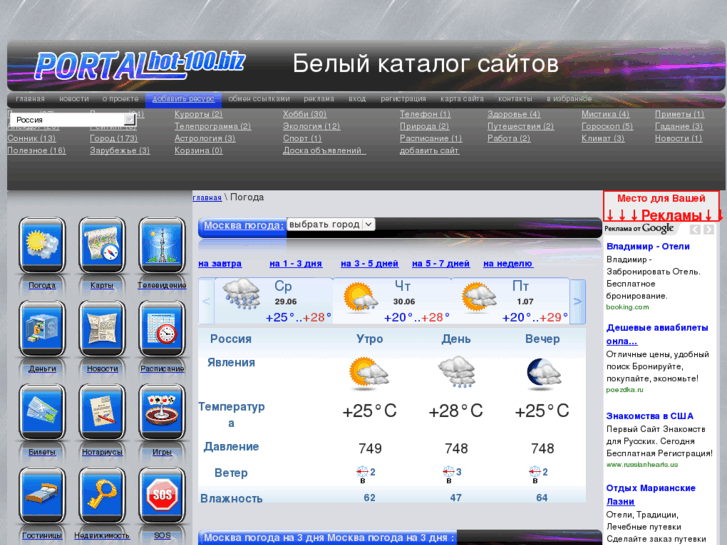Open the Билеты tickets icon
This screenshot has width=727, height=545.
pyautogui.click(x=42, y=412)
